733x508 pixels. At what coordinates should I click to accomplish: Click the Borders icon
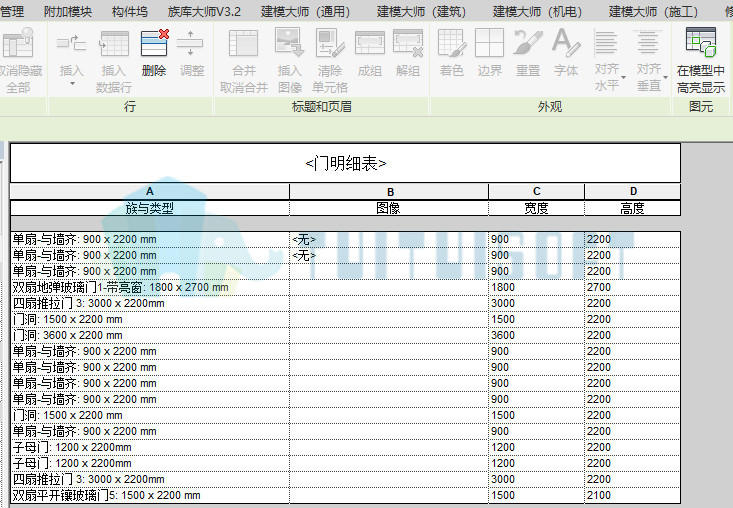click(489, 43)
